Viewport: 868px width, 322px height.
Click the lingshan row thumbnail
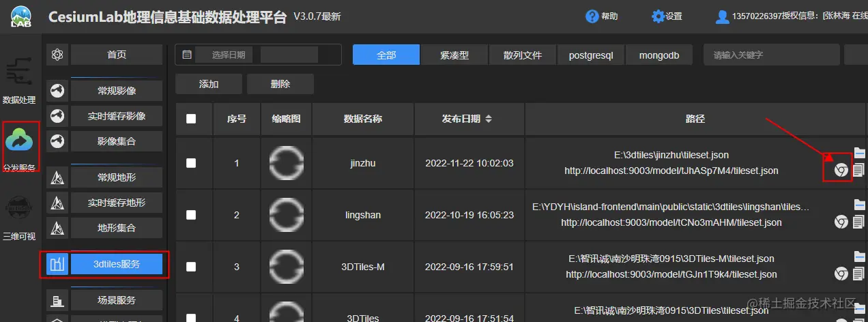pyautogui.click(x=287, y=215)
